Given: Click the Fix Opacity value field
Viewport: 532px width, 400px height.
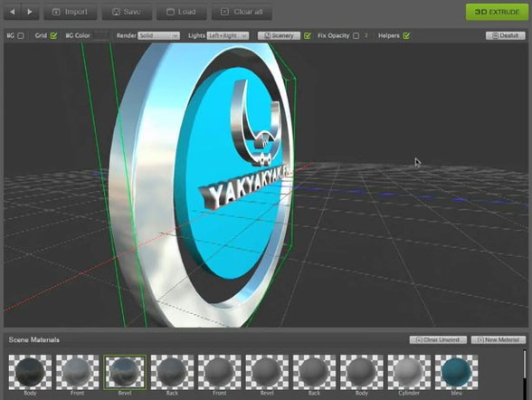Looking at the screenshot, I should [366, 35].
